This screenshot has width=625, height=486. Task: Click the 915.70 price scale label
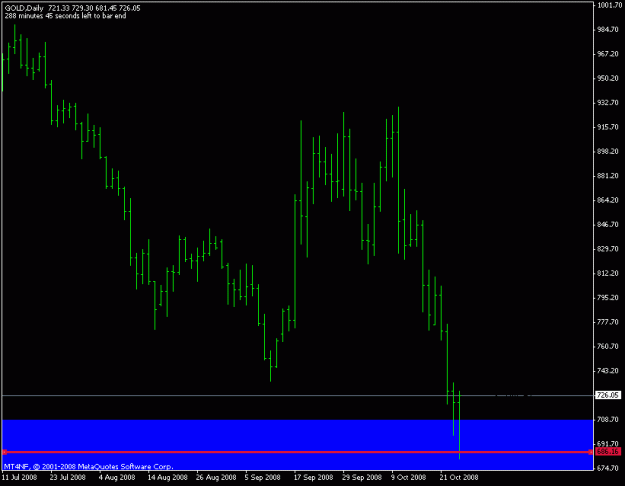click(x=608, y=127)
